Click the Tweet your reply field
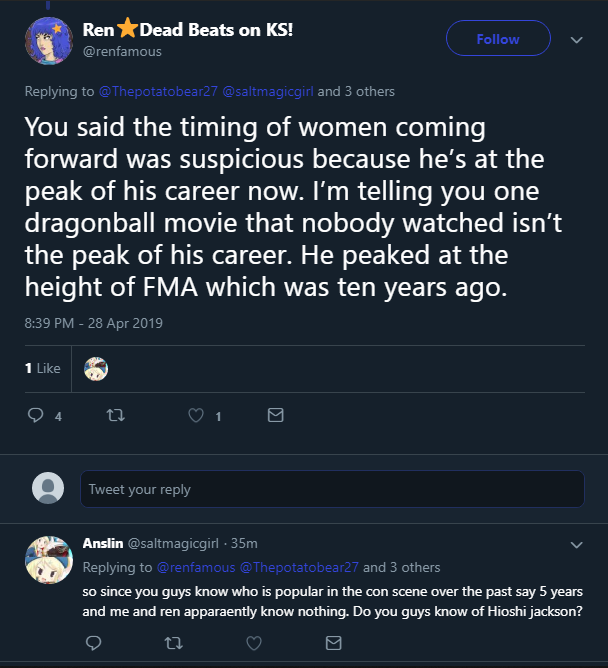The image size is (608, 668). (332, 489)
